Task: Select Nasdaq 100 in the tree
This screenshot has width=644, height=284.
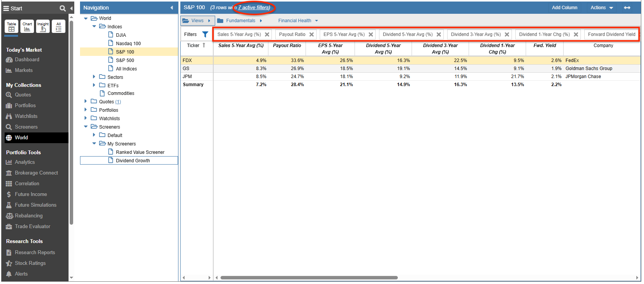Action: tap(128, 44)
